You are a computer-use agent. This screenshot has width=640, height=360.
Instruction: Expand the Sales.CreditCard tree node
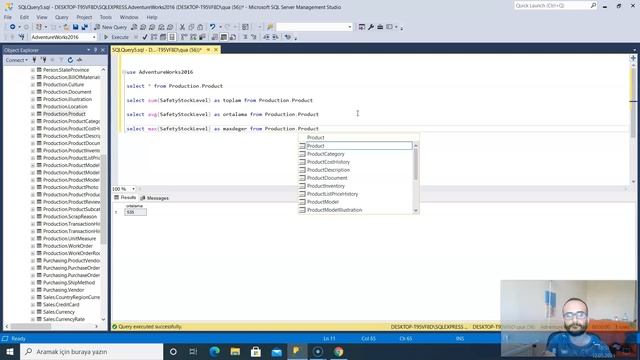click(x=33, y=304)
